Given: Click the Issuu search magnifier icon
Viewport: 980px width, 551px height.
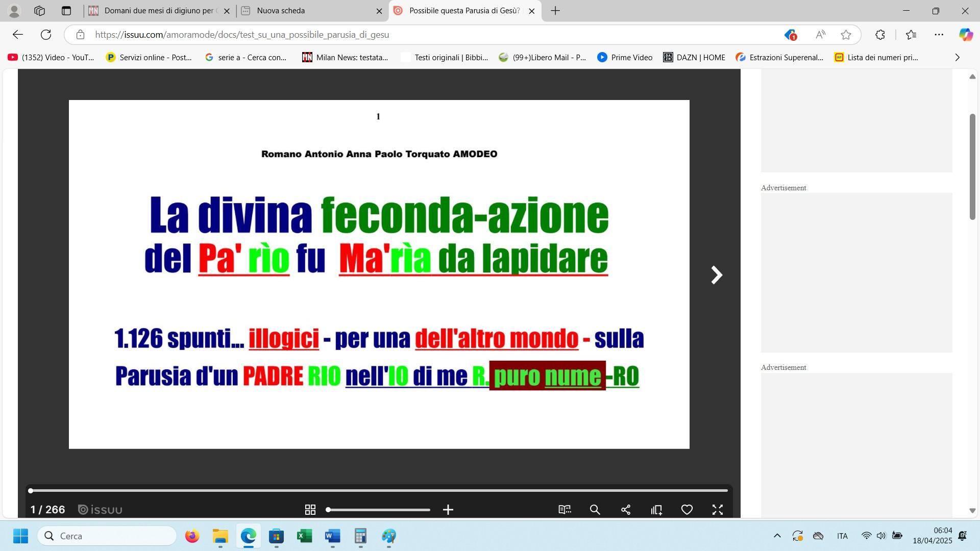Looking at the screenshot, I should point(595,510).
